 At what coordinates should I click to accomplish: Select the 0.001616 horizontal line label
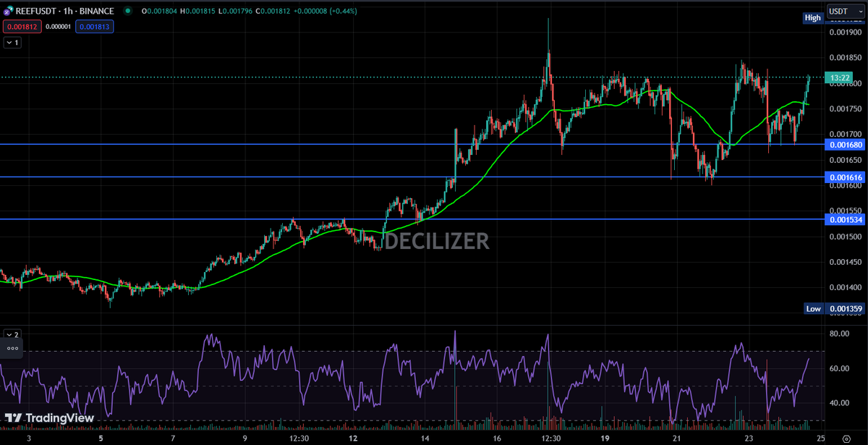pos(846,177)
